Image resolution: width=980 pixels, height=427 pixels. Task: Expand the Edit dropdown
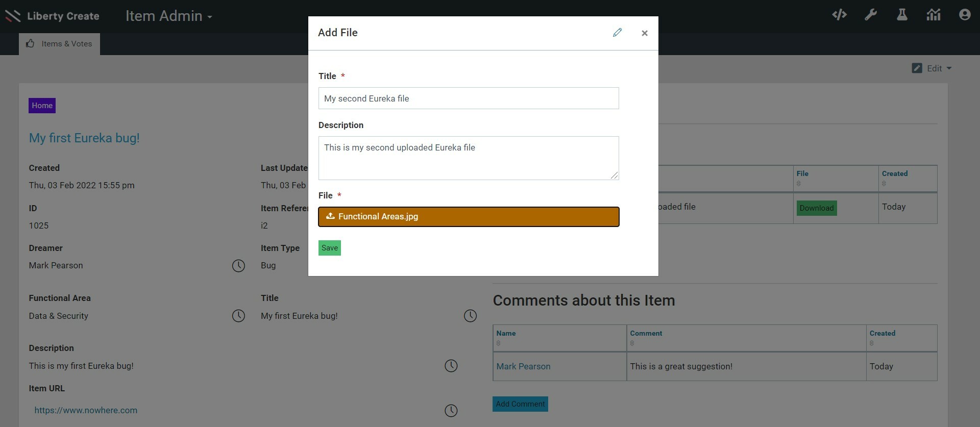[x=932, y=68]
